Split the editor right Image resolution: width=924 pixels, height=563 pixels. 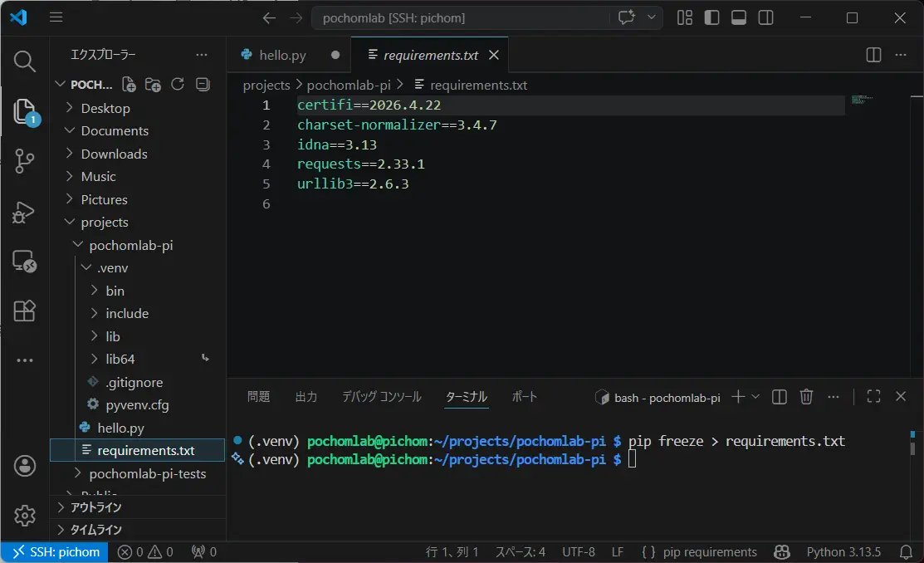pos(874,55)
